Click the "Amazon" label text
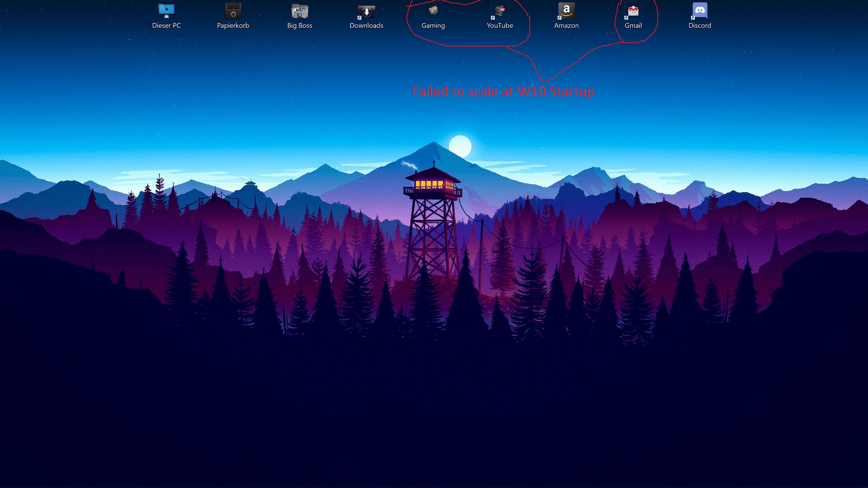Viewport: 868px width, 488px height. pos(566,25)
